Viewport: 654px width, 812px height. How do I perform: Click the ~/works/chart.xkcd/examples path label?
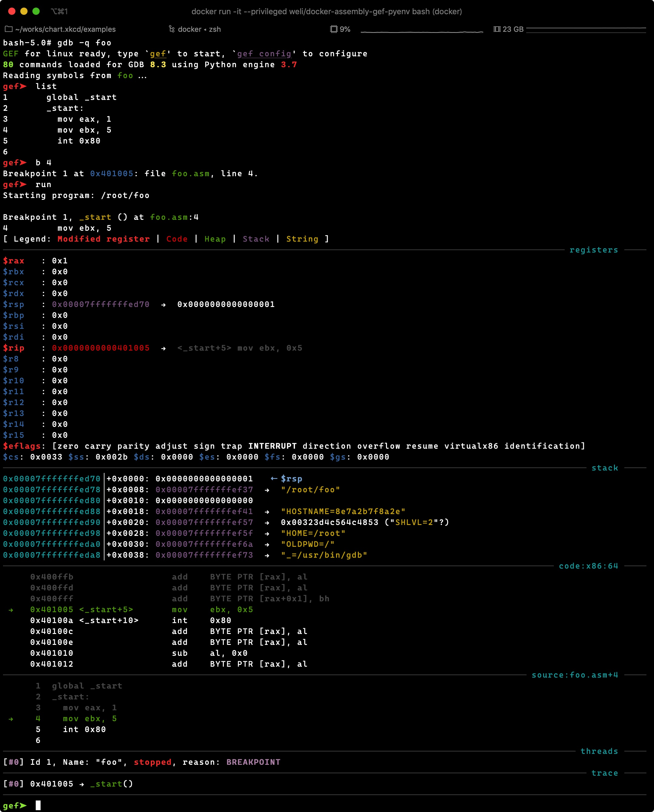[65, 29]
